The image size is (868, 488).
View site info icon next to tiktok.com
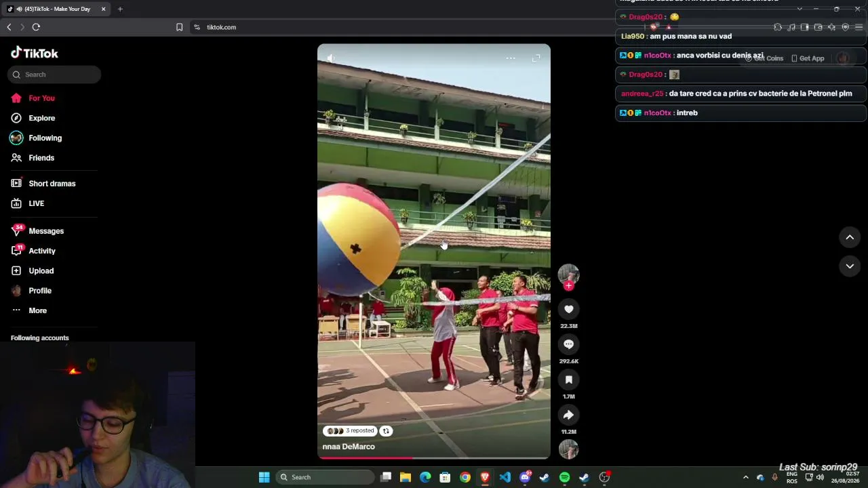click(197, 27)
